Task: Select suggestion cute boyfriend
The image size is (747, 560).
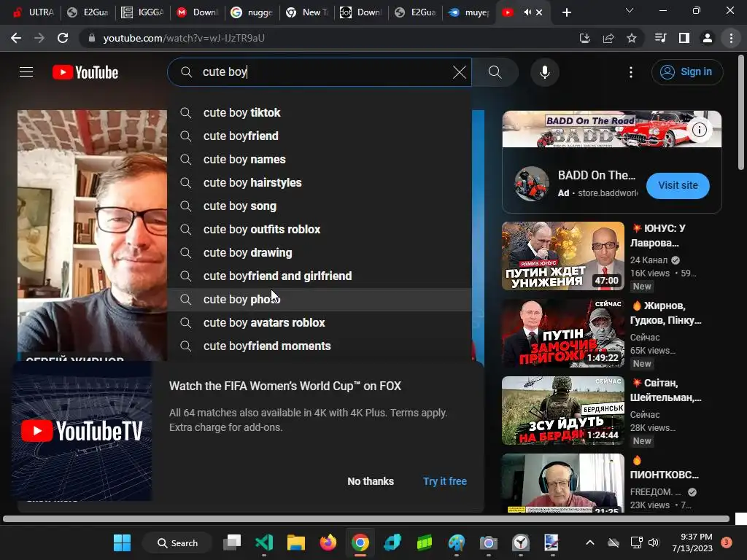Action: coord(320,136)
